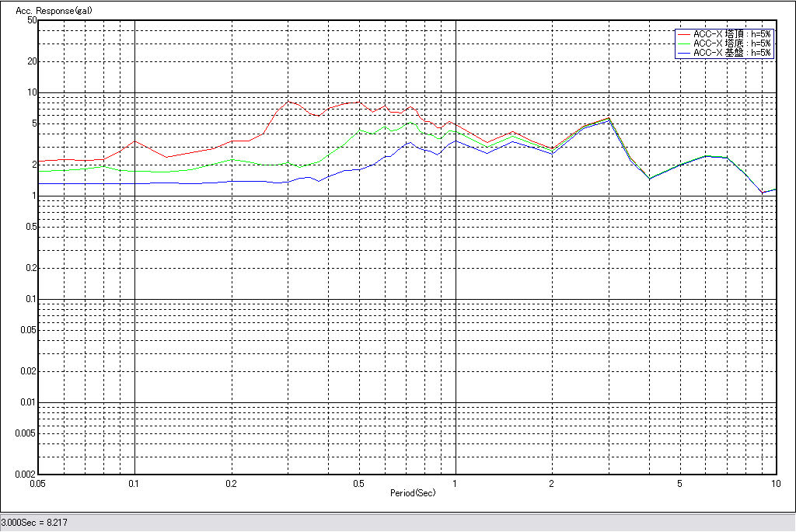This screenshot has height=532, width=796.
Task: Click the y-axis label 0.01
Action: pos(28,402)
